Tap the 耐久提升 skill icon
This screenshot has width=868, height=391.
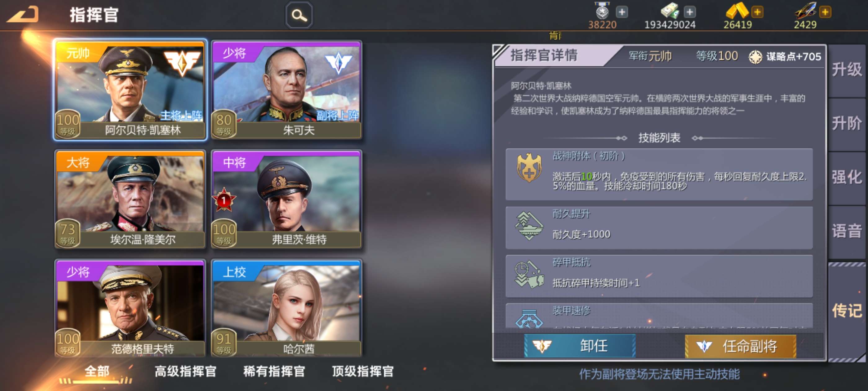529,226
